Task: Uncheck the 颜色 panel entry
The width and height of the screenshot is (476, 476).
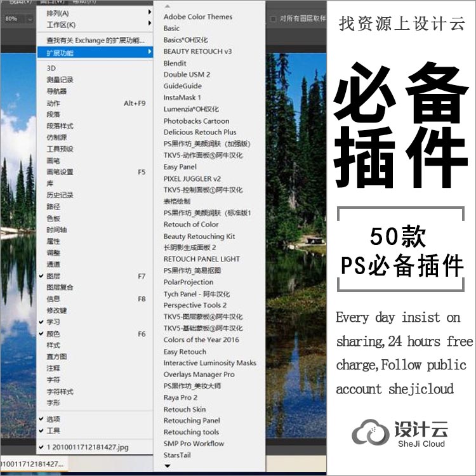Action: point(95,334)
